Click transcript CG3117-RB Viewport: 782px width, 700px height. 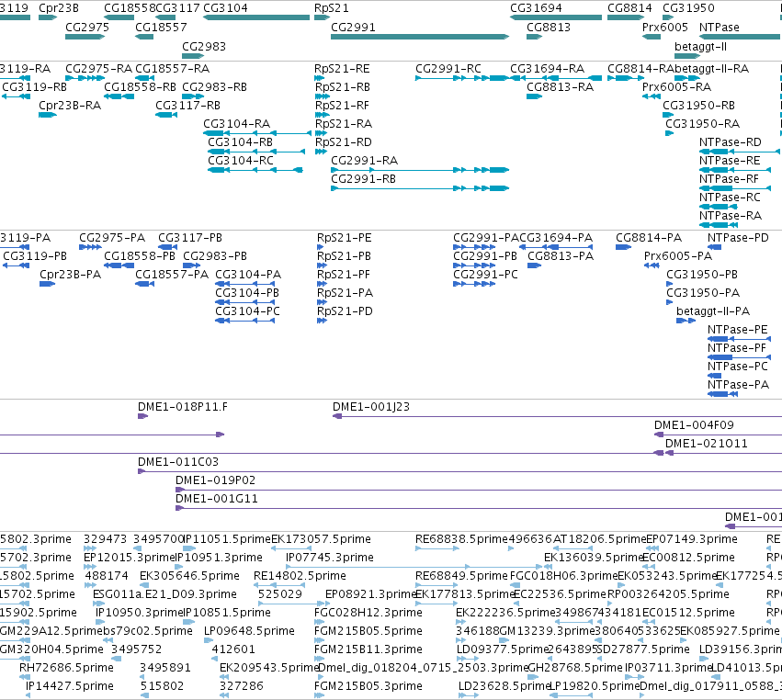point(166,115)
